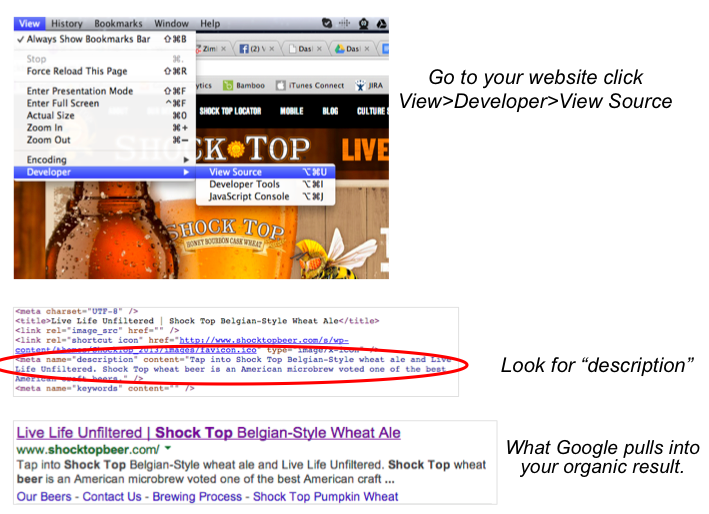
Task: Open the JIRA bookmark
Action: click(x=369, y=85)
